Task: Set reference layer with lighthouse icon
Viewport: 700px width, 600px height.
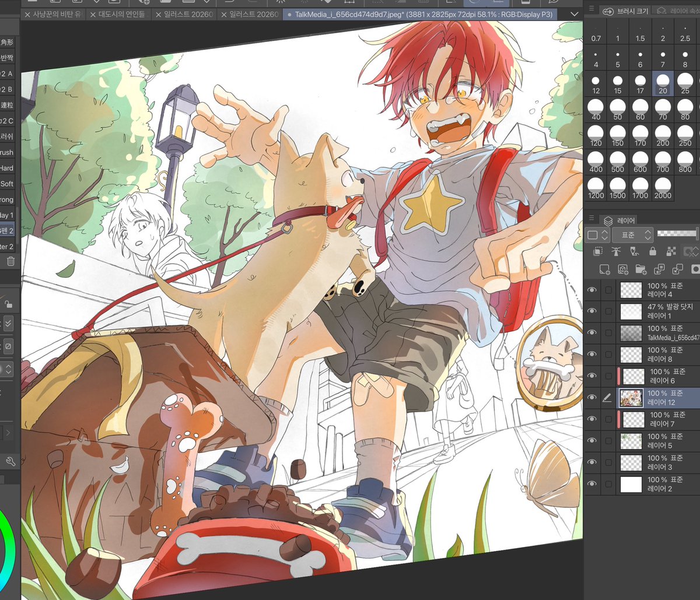Action: click(616, 251)
